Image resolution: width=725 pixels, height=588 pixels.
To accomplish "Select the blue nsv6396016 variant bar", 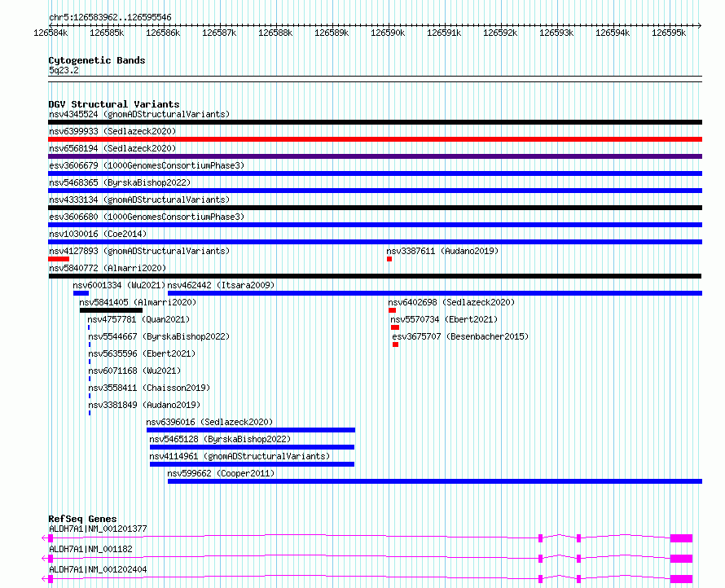I will tap(251, 430).
